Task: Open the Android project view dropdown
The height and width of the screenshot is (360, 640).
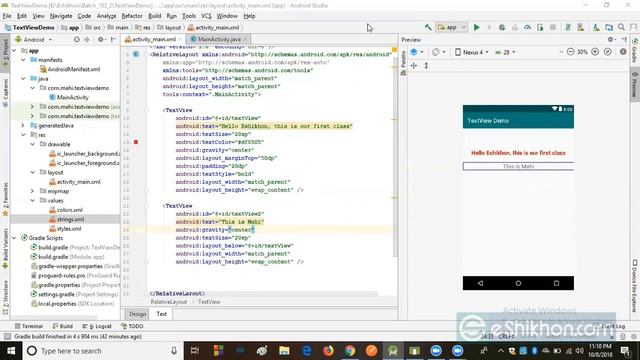Action: click(34, 40)
